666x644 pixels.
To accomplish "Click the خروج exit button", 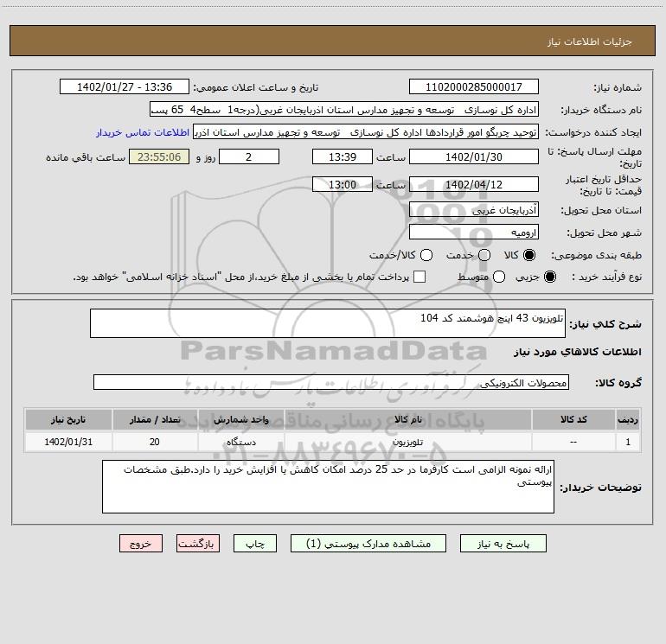I will point(141,544).
